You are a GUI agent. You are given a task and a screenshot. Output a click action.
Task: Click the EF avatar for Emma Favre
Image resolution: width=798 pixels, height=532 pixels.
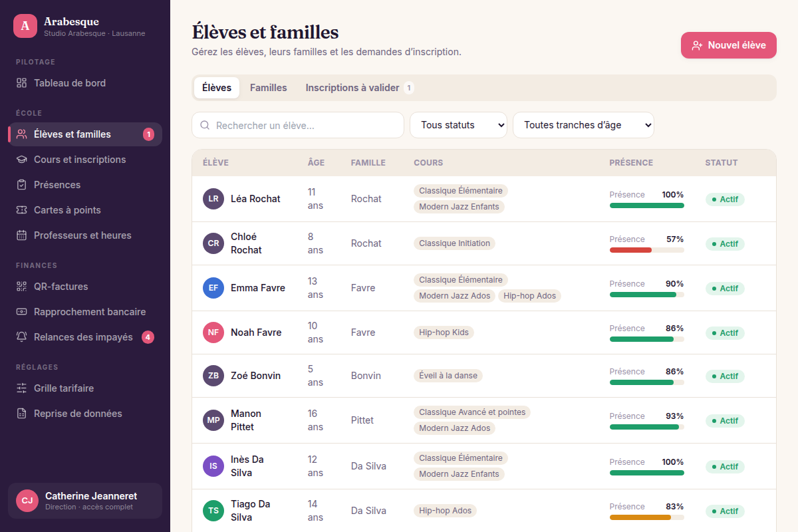[x=213, y=288]
